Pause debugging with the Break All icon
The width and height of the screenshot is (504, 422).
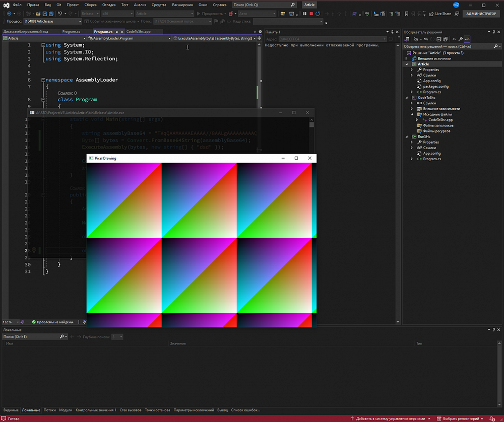click(305, 14)
